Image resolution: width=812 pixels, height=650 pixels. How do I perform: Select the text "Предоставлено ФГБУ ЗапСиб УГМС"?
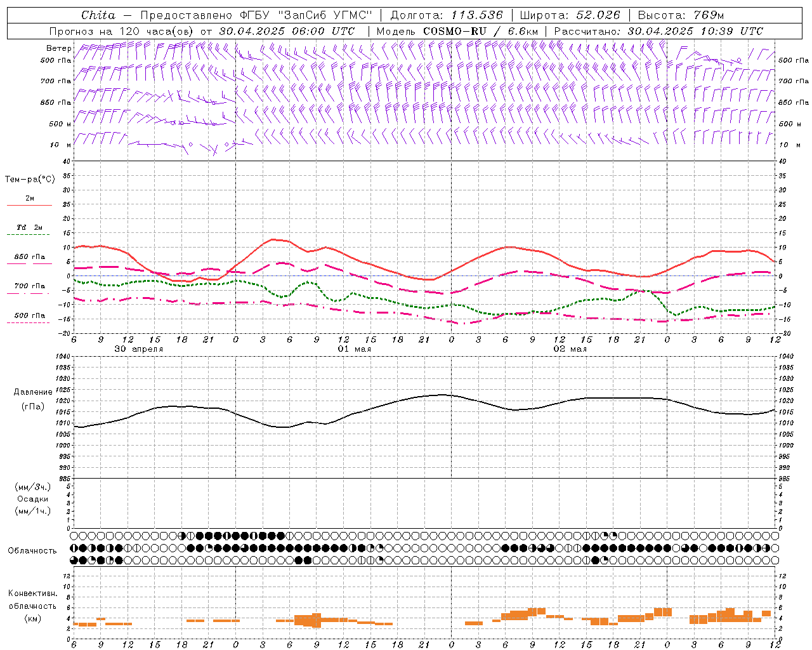click(256, 15)
